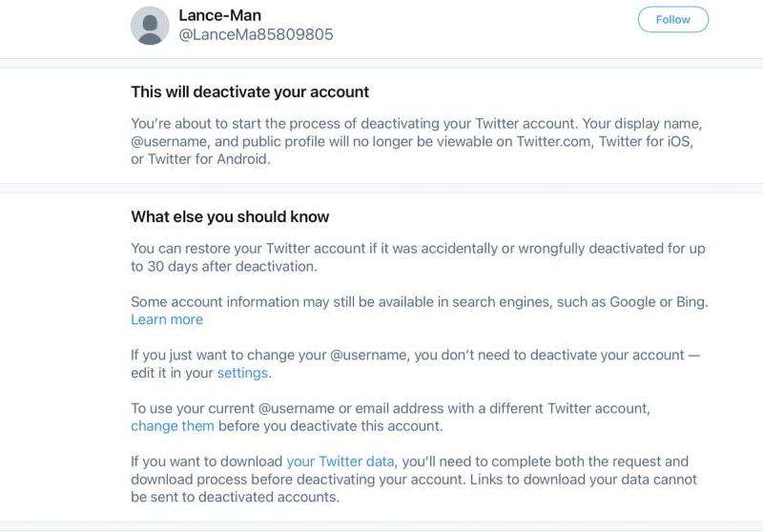Click the be sent to deactivated accounts line
763x532 pixels.
click(x=235, y=497)
